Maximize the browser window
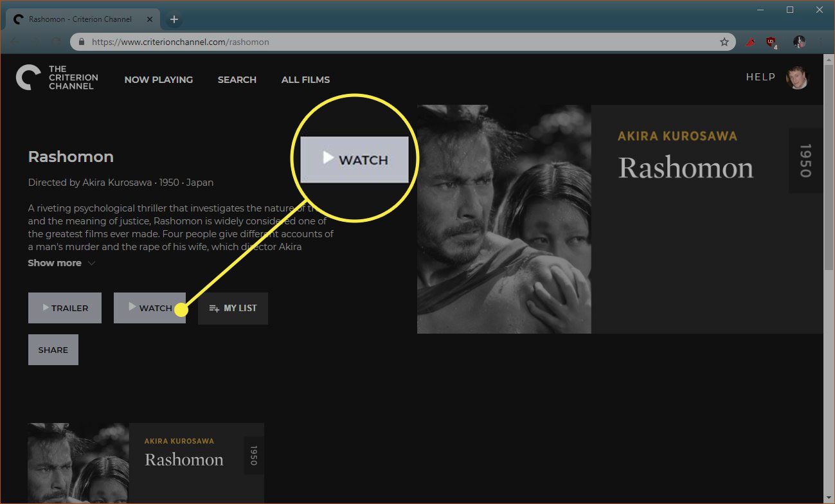Image resolution: width=835 pixels, height=504 pixels. coord(790,10)
